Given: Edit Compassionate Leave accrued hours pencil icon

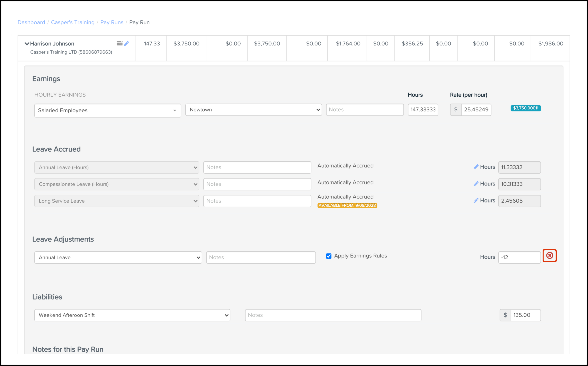Looking at the screenshot, I should [x=476, y=184].
